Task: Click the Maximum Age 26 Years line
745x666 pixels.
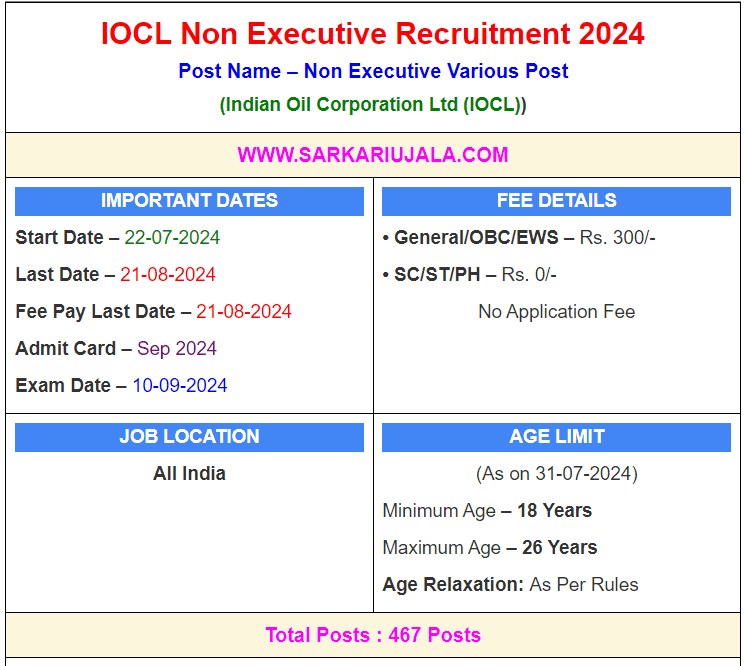Action: click(490, 548)
